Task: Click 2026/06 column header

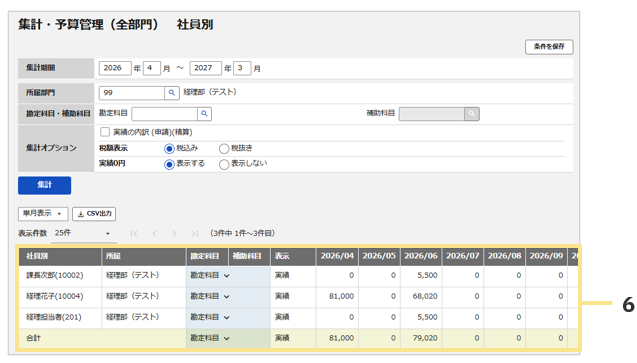Action: coord(421,256)
